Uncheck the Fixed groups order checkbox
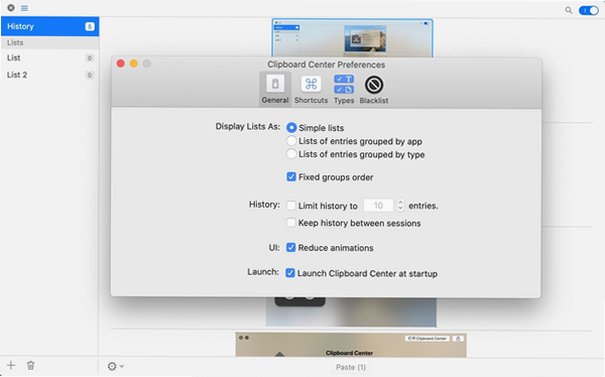 291,177
